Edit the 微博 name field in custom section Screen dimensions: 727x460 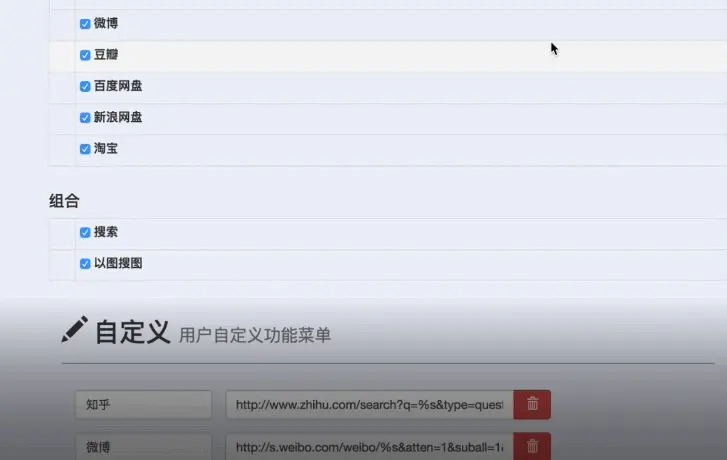point(143,447)
